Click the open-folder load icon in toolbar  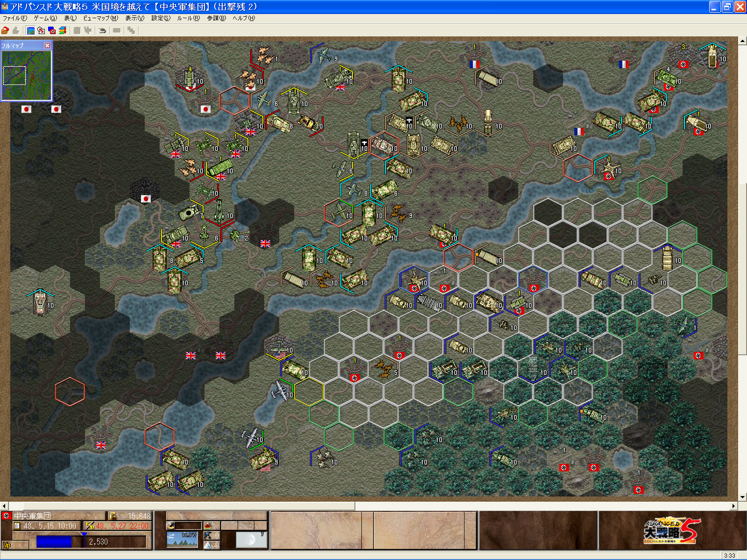[5, 30]
